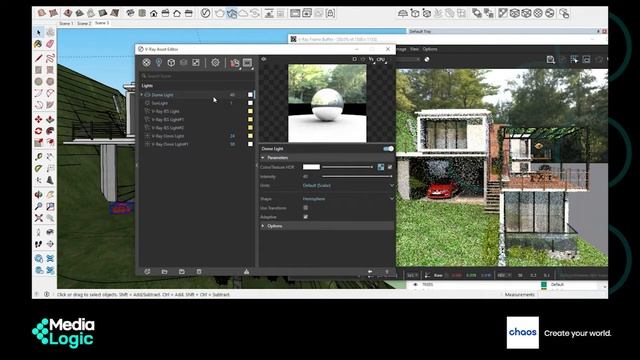640x360 pixels.
Task: Select the Tape Measure tool
Action: click(38, 156)
